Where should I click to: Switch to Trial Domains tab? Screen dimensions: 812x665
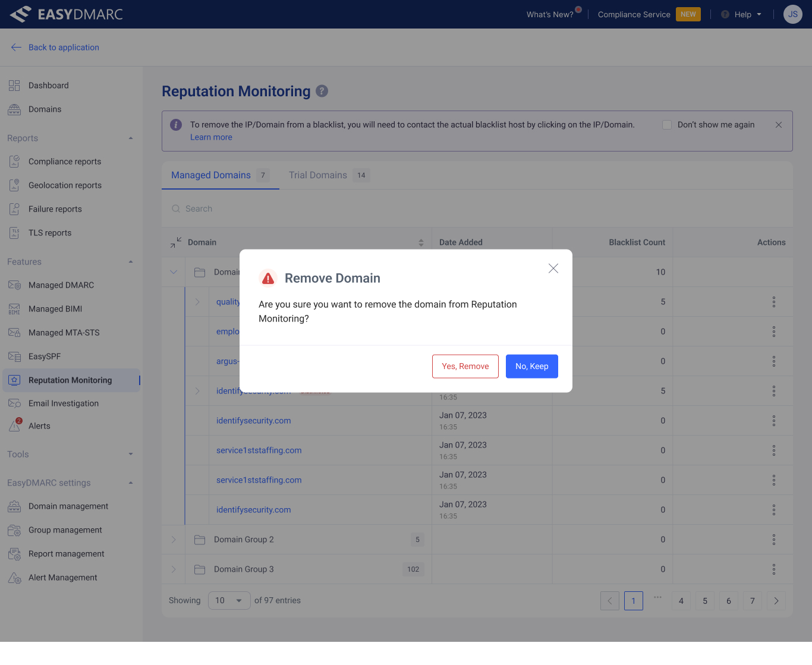[x=329, y=175]
